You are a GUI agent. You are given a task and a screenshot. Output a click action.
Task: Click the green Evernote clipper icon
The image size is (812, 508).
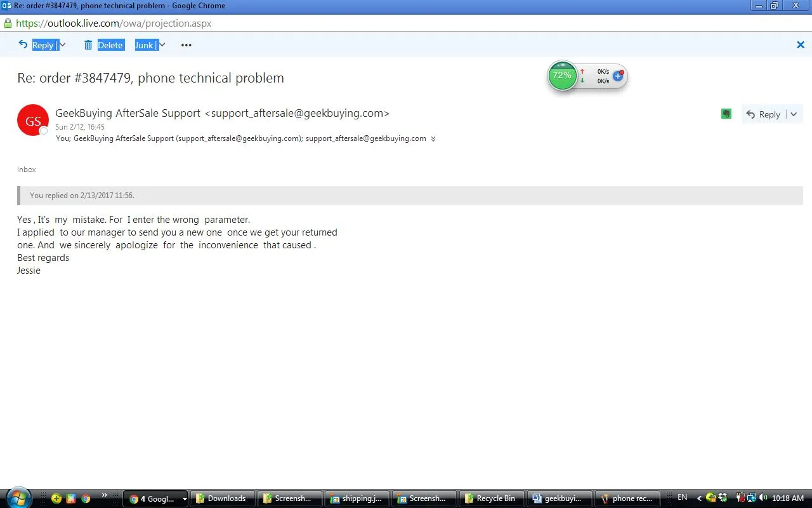click(726, 114)
